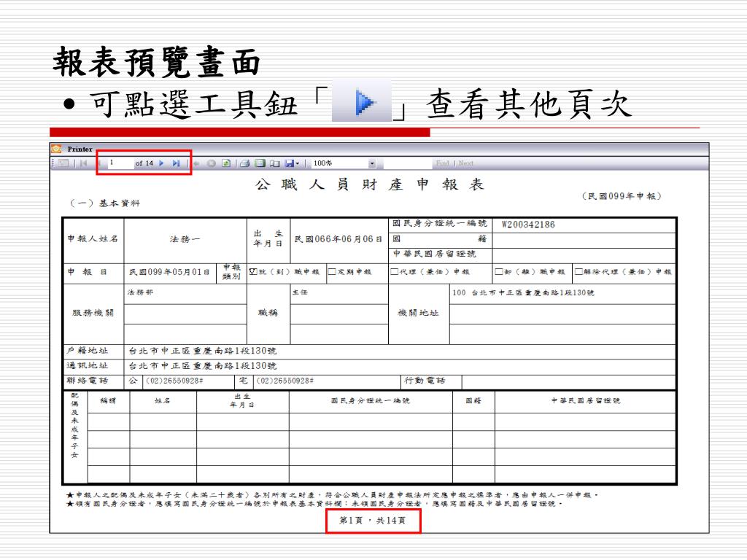This screenshot has height=560, width=747.
Task: Click the (一)基本資料 section heading
Action: click(105, 203)
